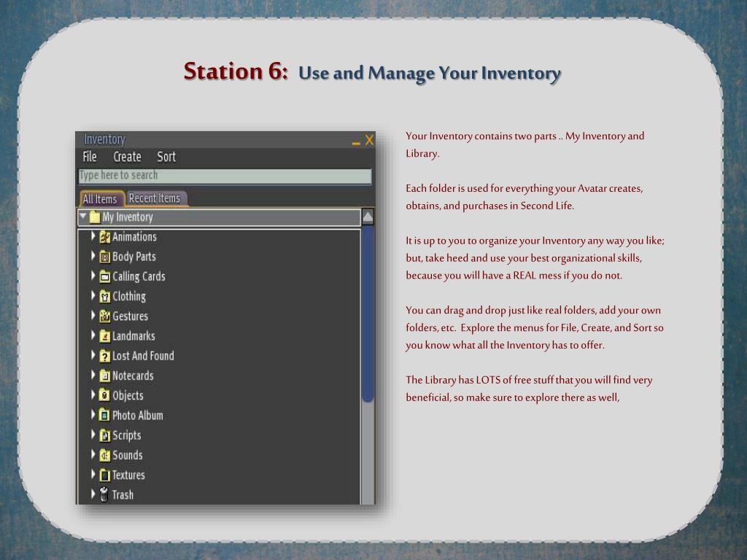Select the 'Lost And Found' label
Screen dimensions: 747x560
point(143,356)
